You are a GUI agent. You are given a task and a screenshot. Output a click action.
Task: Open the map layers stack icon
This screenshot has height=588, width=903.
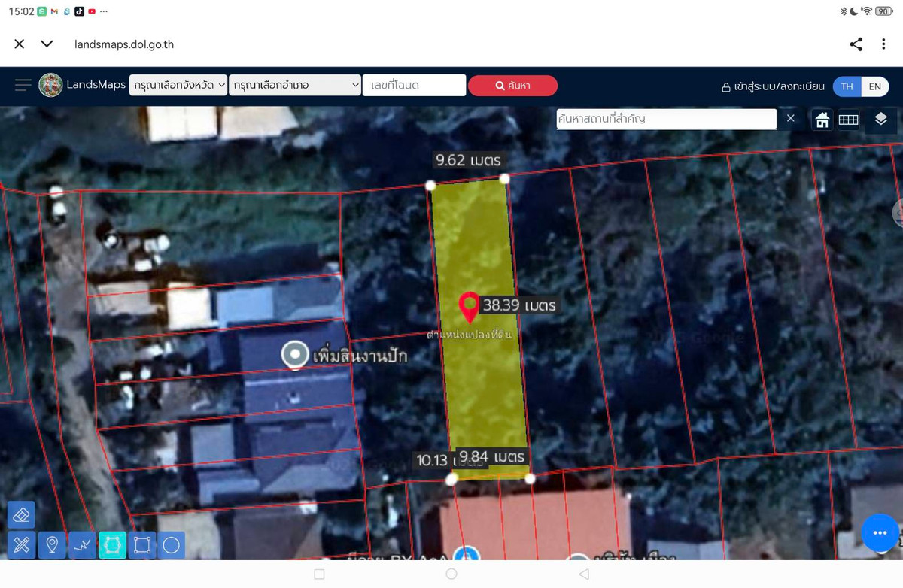click(x=881, y=119)
